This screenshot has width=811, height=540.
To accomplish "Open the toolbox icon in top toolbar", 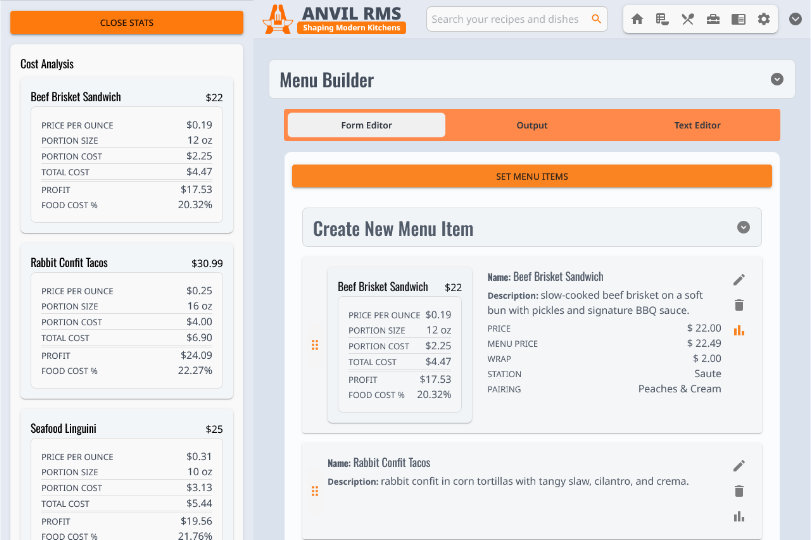I will pyautogui.click(x=713, y=19).
